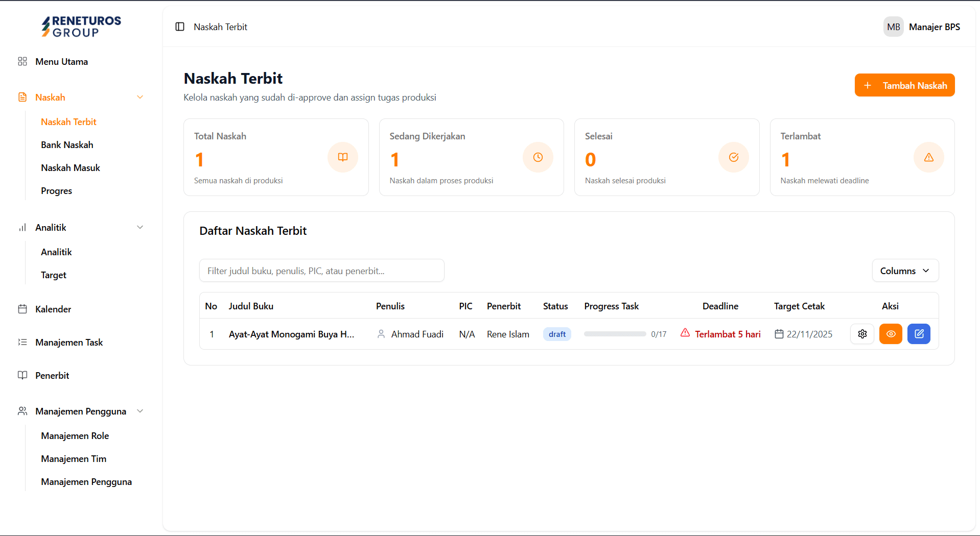
Task: Click the Analitik chart icon in sidebar
Action: (22, 227)
